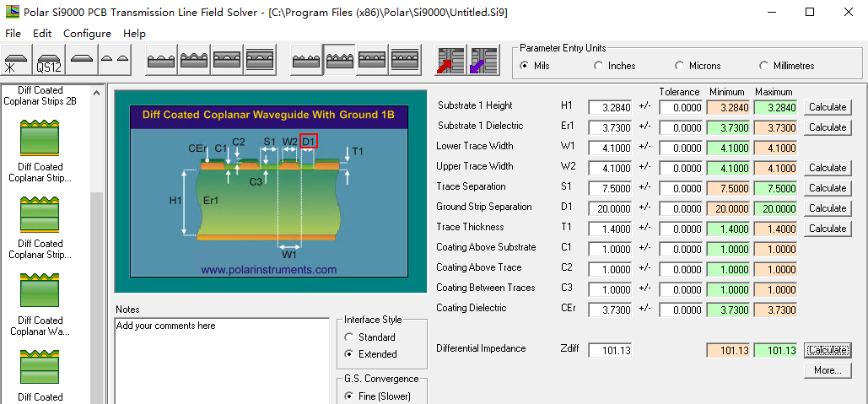Choose single-ended coated wavy coplanar icon
Image resolution: width=868 pixels, height=404 pixels.
(x=194, y=60)
